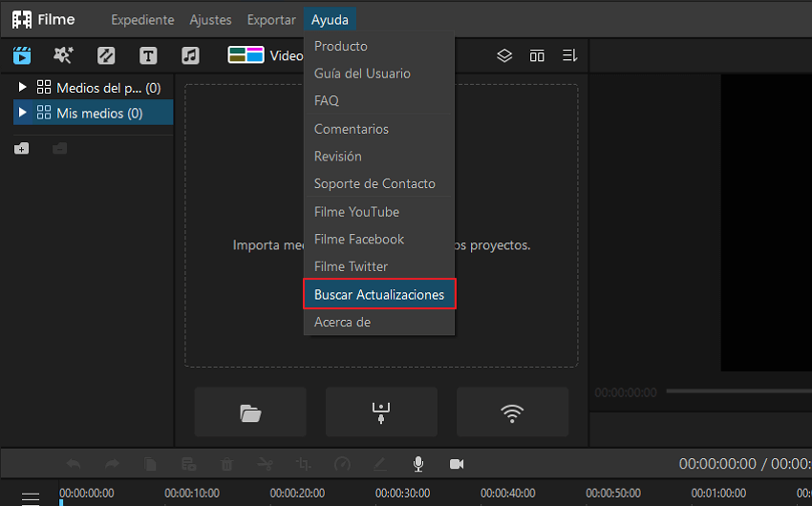Image resolution: width=812 pixels, height=506 pixels.
Task: Expand the Medios del p... tree item
Action: pyautogui.click(x=22, y=87)
